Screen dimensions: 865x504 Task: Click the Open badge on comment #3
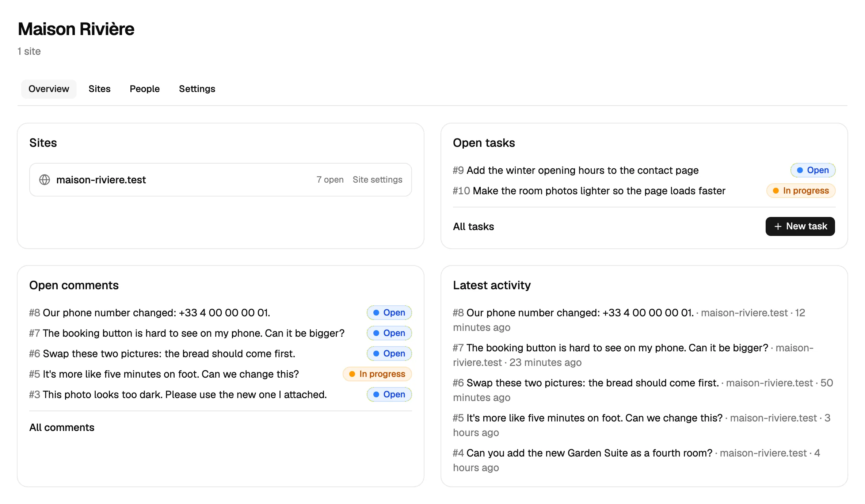click(389, 394)
